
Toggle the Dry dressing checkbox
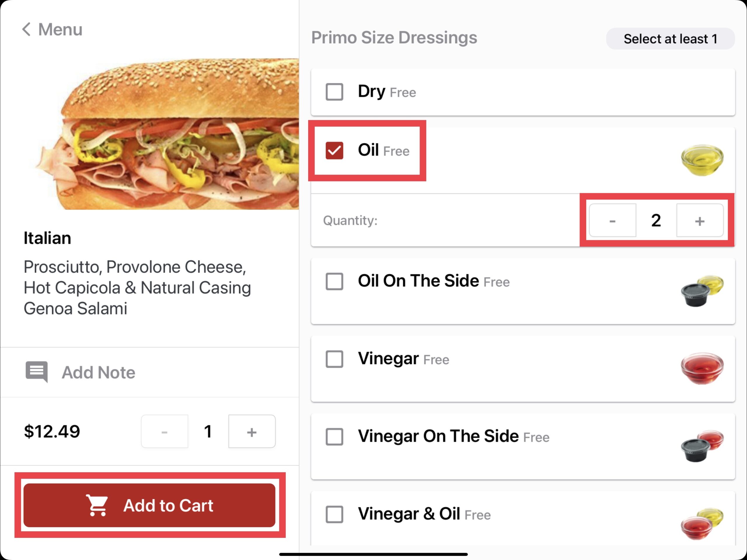pos(334,91)
